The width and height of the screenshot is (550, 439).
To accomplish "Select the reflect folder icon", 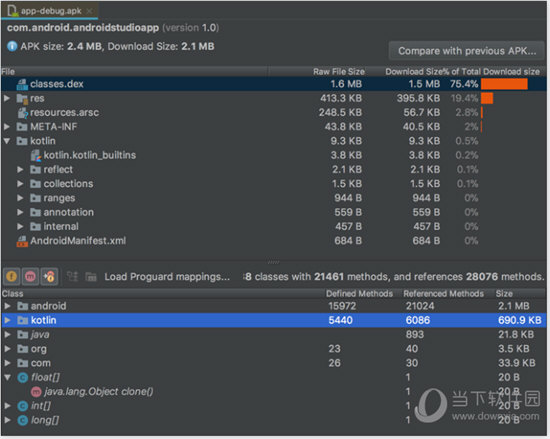I will point(35,170).
